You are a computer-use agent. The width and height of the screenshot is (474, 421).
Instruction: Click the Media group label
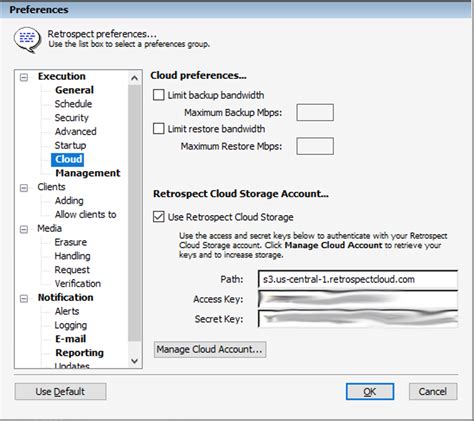pos(49,228)
